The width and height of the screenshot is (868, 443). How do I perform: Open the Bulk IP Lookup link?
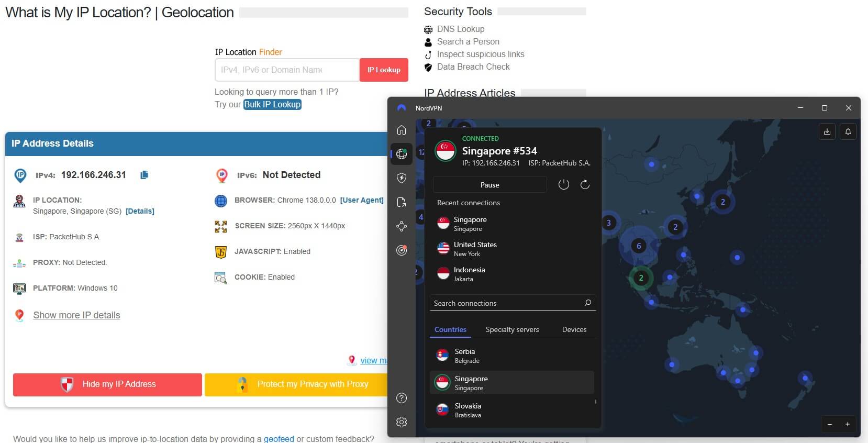point(272,104)
